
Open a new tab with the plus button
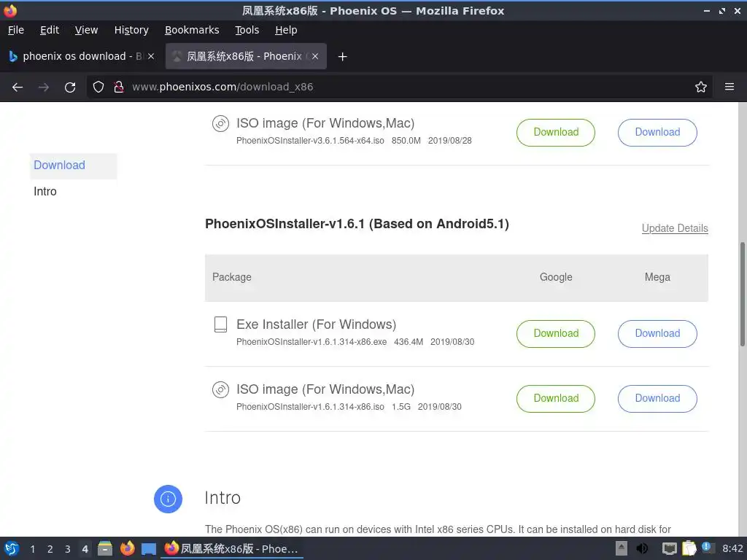342,57
